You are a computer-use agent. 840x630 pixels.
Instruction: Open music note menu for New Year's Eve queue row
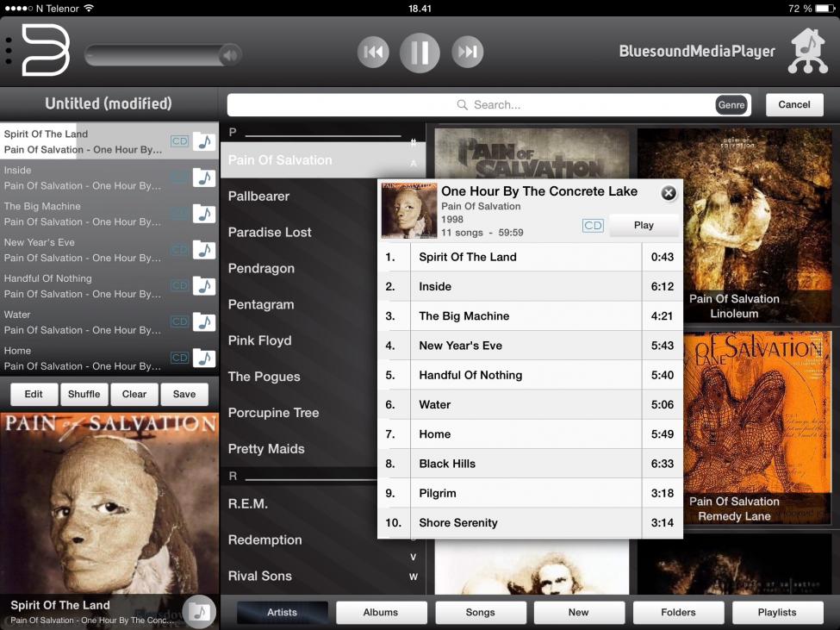point(204,250)
